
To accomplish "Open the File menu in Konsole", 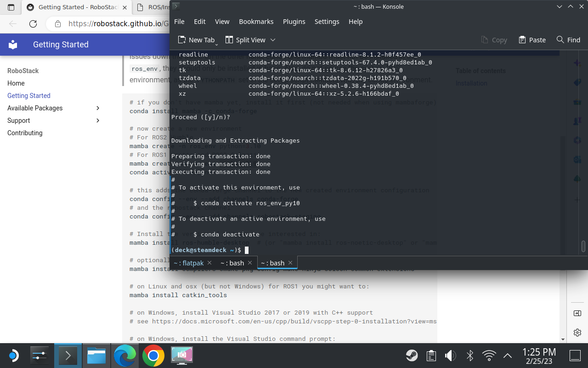I will coord(179,22).
